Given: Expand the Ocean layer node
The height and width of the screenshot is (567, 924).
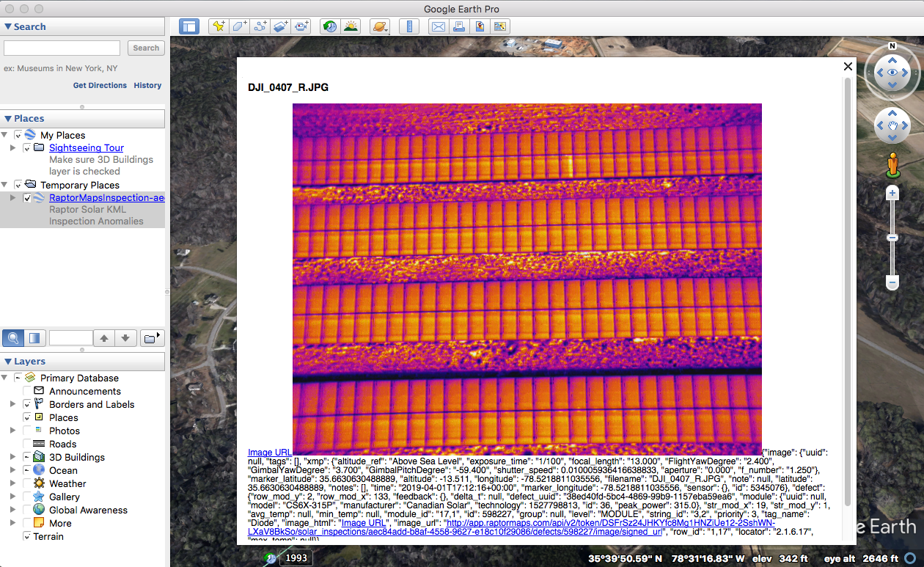Looking at the screenshot, I should tap(12, 470).
